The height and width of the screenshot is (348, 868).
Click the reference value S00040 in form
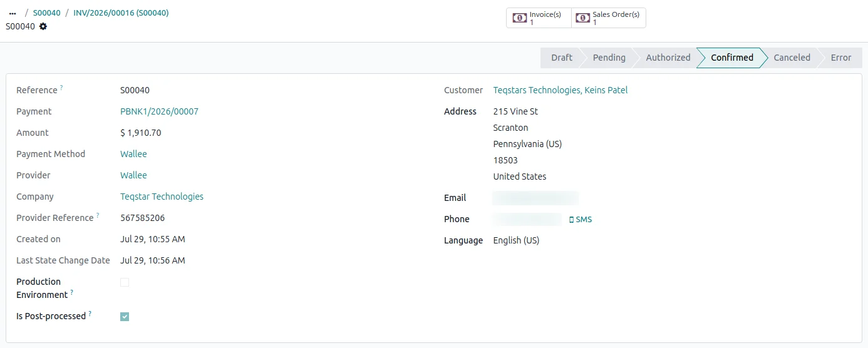[x=135, y=90]
